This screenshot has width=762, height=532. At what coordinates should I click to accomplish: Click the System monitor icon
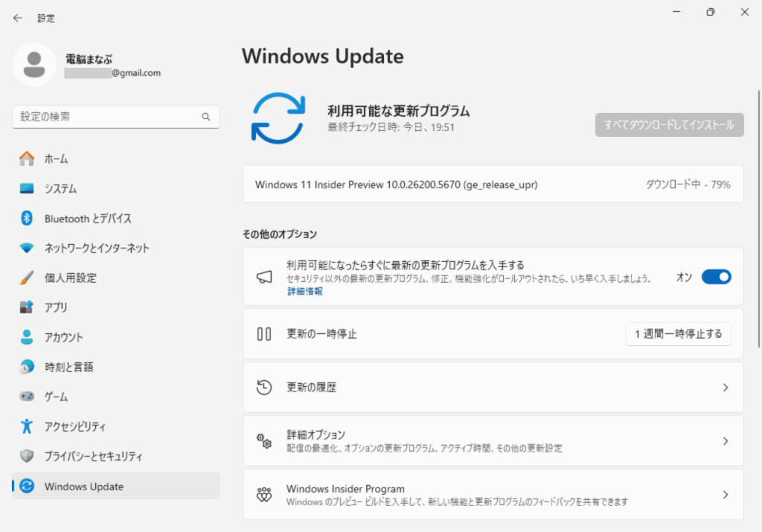(27, 188)
